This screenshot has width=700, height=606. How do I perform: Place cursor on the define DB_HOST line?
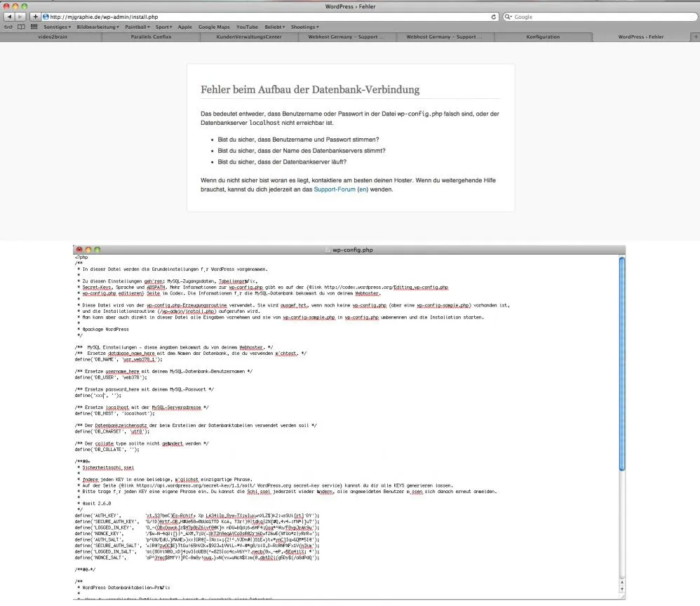click(115, 414)
